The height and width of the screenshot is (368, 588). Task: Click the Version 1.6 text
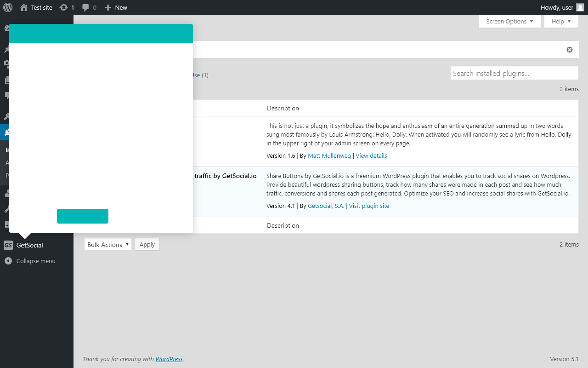281,155
